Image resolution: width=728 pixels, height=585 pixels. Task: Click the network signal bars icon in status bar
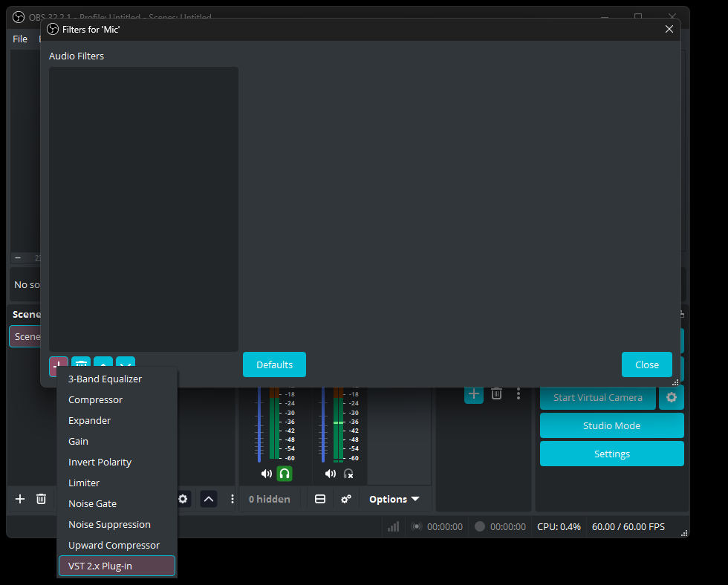click(x=393, y=526)
